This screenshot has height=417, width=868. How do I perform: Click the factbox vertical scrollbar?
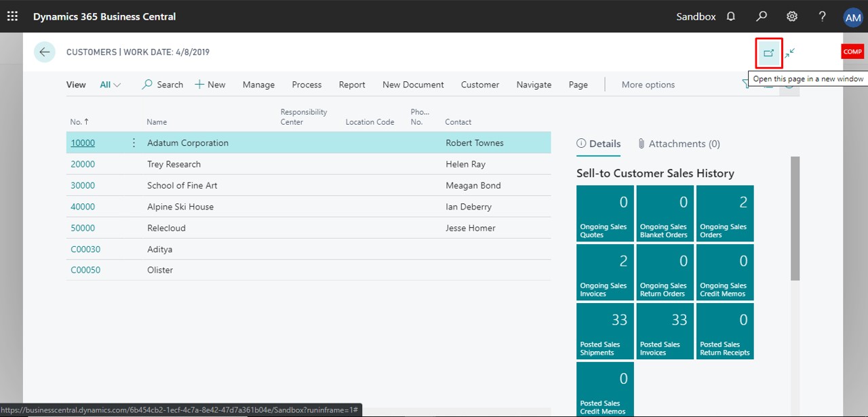click(795, 218)
